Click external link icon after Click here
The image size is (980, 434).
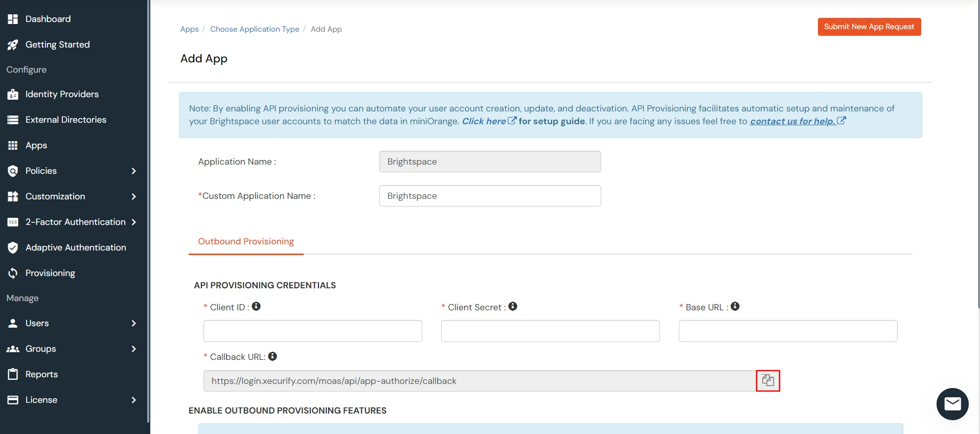tap(512, 121)
